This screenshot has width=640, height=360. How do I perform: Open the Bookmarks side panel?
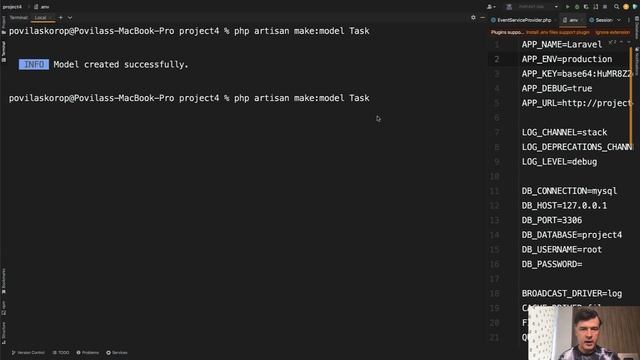pyautogui.click(x=4, y=281)
